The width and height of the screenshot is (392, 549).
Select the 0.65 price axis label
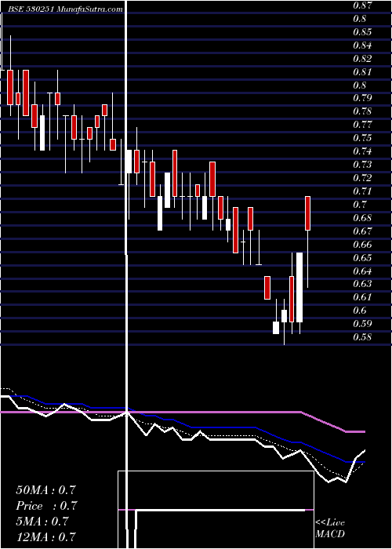tap(362, 258)
